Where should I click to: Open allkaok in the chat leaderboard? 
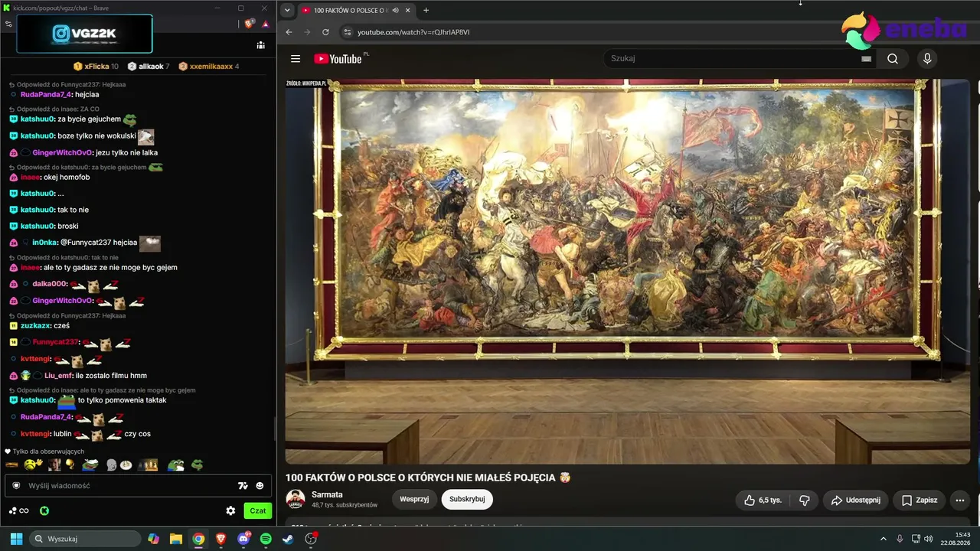(x=149, y=67)
